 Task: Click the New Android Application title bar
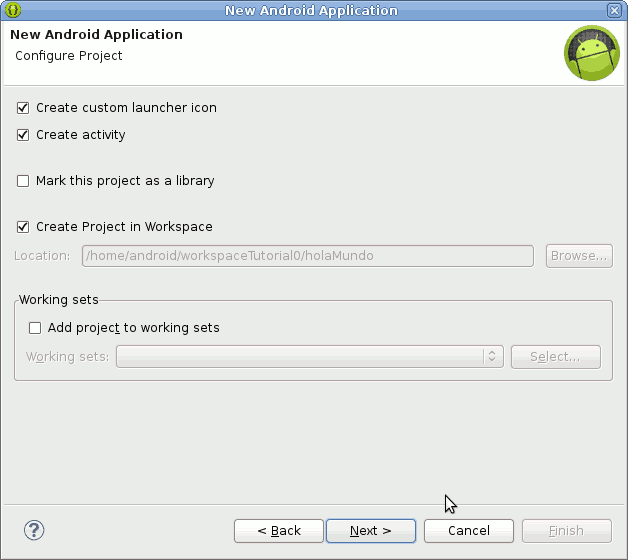tap(311, 11)
